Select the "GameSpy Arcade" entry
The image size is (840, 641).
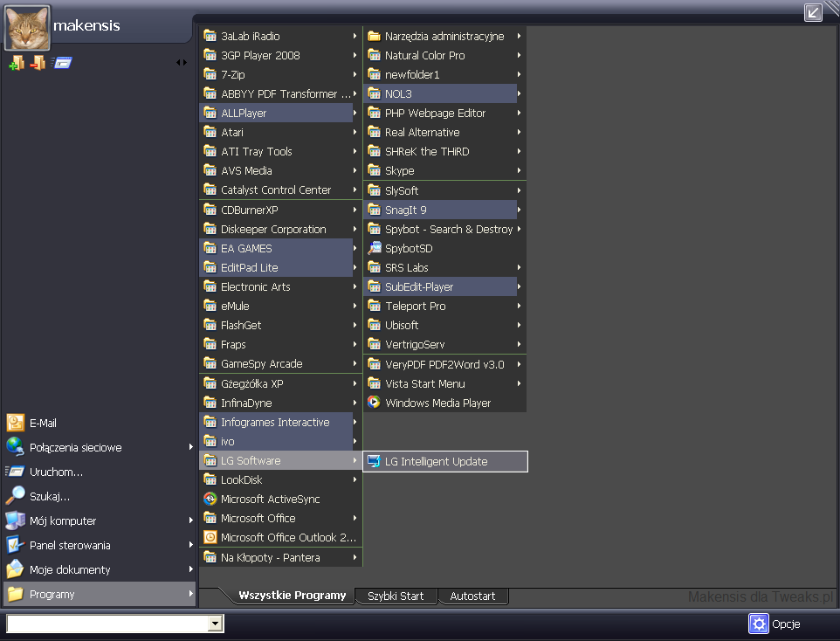pyautogui.click(x=279, y=363)
